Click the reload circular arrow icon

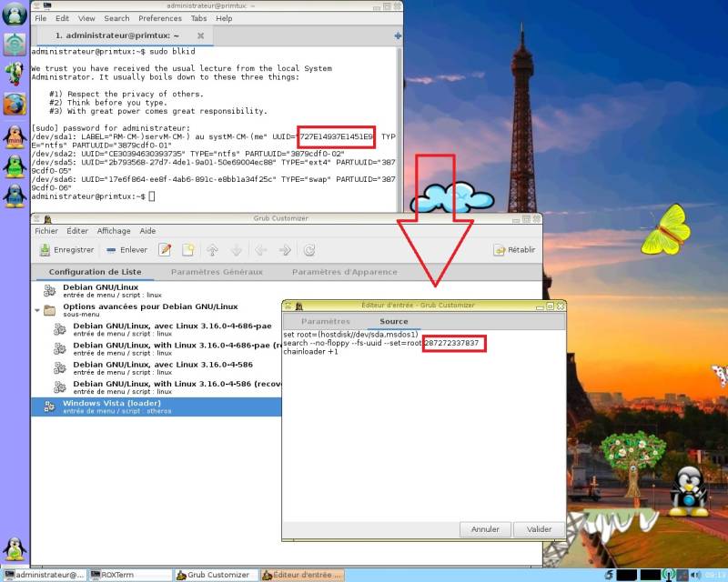point(309,251)
